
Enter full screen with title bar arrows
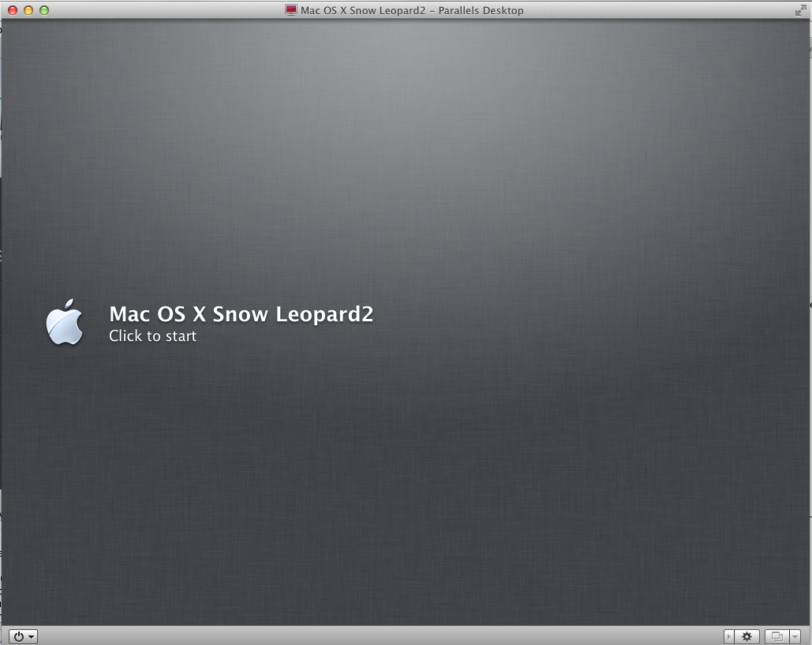point(800,10)
